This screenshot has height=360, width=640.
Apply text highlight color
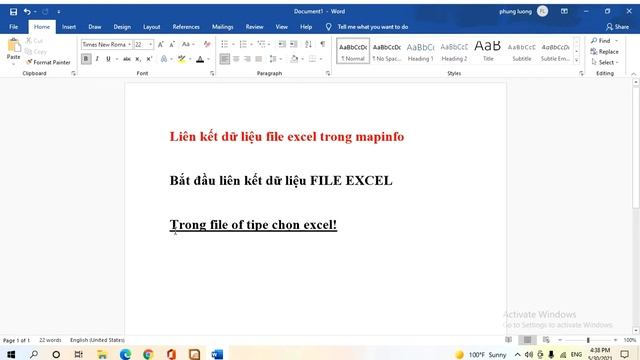[x=182, y=59]
